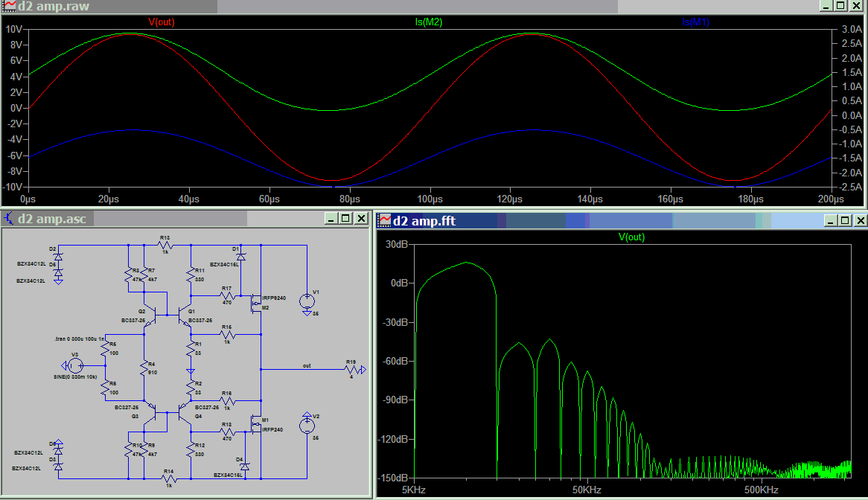The height and width of the screenshot is (500, 868).
Task: Click the 3.0A right axis label
Action: 852,29
